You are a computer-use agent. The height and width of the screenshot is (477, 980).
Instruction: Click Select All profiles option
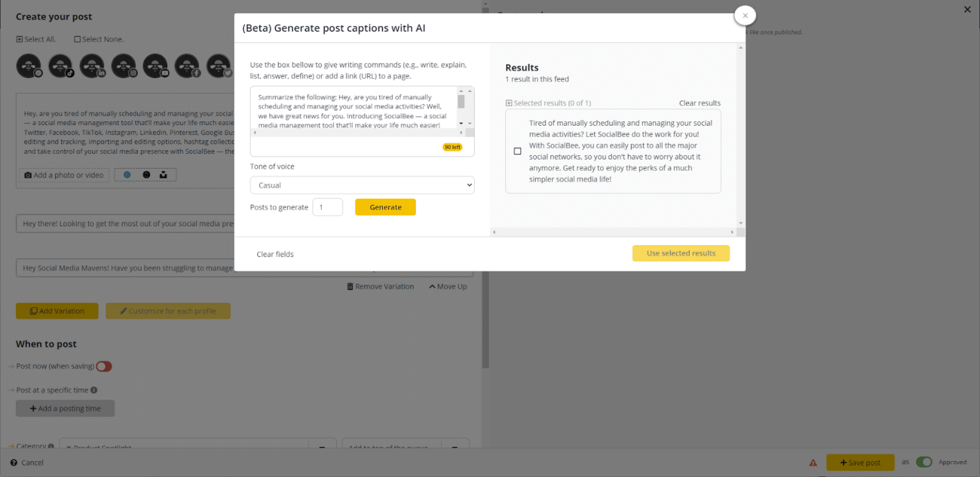(x=36, y=39)
